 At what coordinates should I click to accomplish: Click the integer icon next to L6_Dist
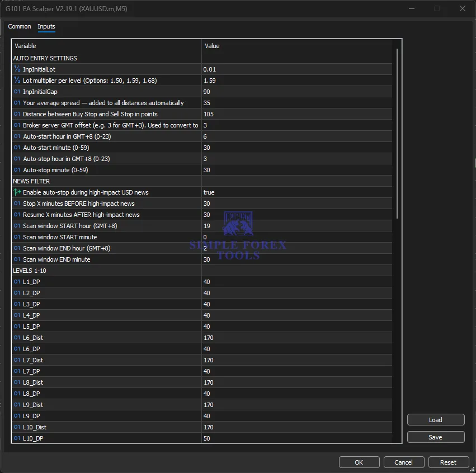click(x=17, y=338)
